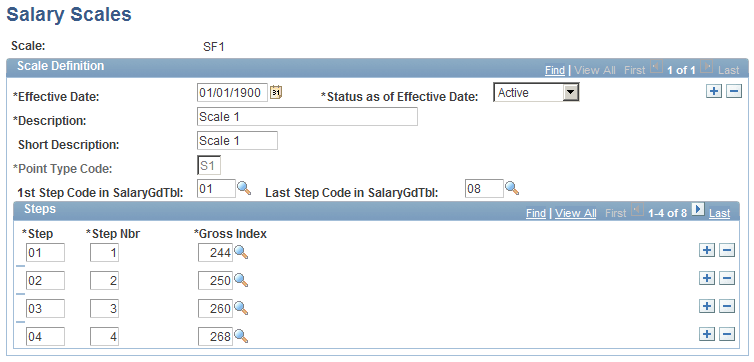Add a row after step 03
This screenshot has height=362, width=754.
pyautogui.click(x=706, y=306)
